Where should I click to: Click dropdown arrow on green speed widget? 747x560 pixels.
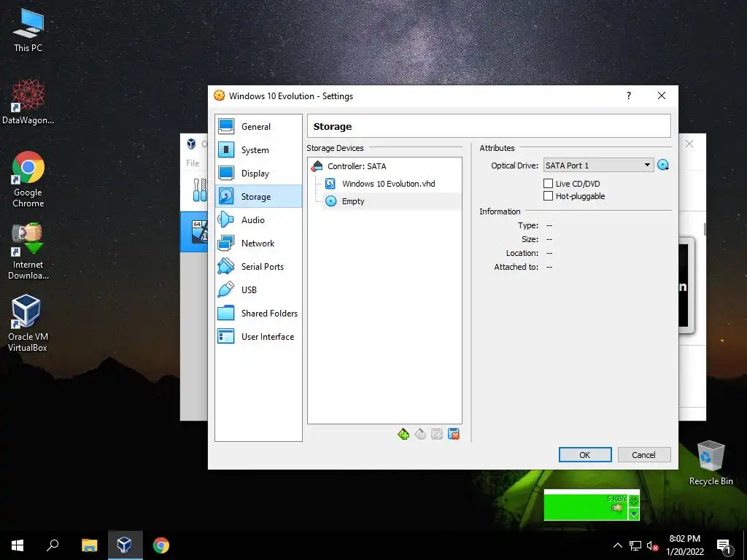(634, 514)
